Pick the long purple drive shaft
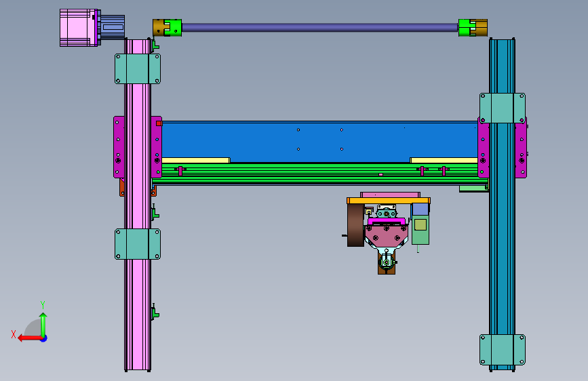Image resolution: width=588 pixels, height=381 pixels. pos(320,27)
